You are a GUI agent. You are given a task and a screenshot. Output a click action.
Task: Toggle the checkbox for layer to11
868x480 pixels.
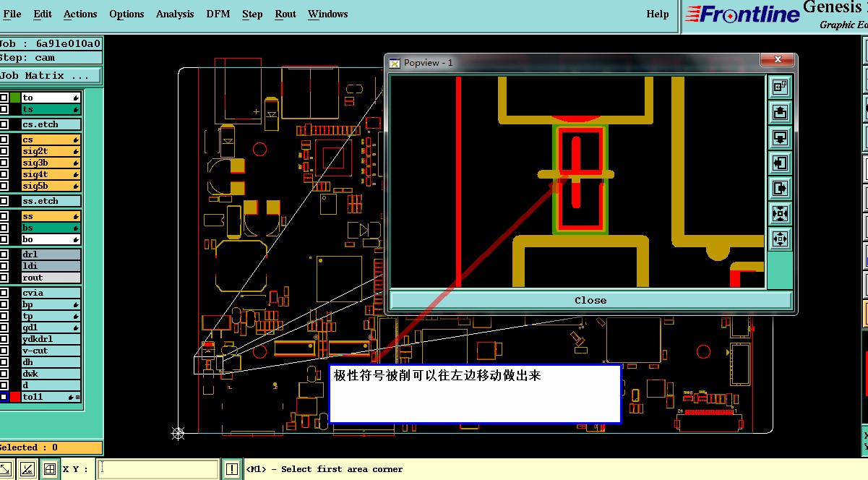click(4, 397)
